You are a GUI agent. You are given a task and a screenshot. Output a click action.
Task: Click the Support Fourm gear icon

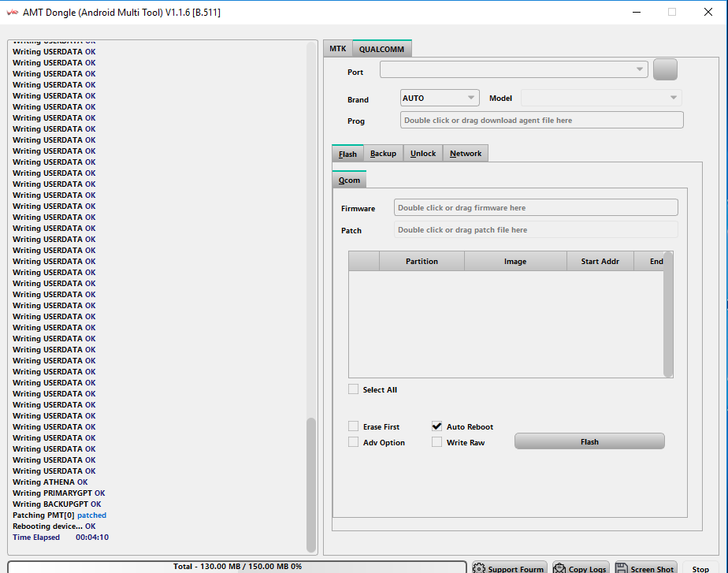pyautogui.click(x=479, y=568)
